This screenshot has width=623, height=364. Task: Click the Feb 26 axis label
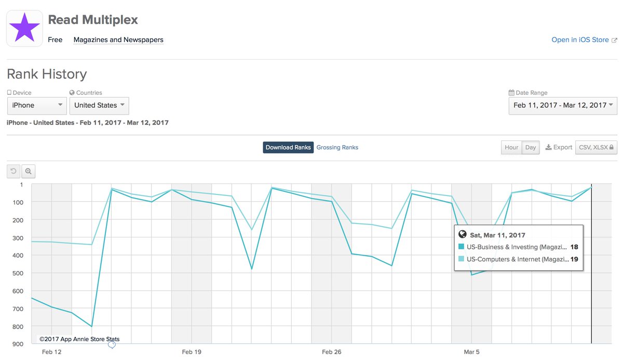pos(331,352)
